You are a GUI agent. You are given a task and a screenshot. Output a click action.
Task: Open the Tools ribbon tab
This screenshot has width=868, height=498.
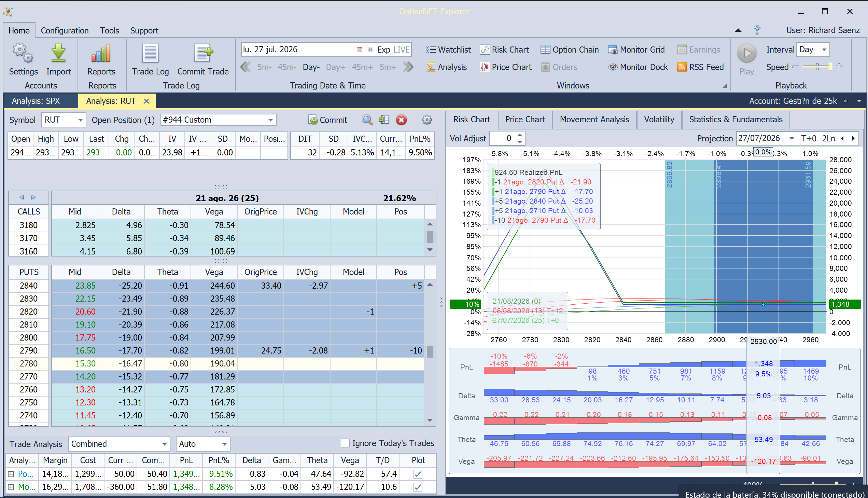(109, 30)
